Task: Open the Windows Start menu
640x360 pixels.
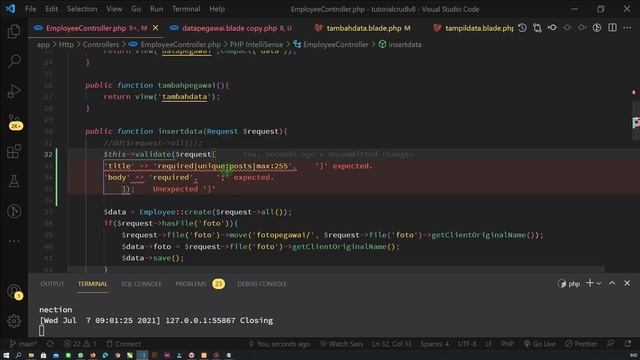Action: pos(6,356)
